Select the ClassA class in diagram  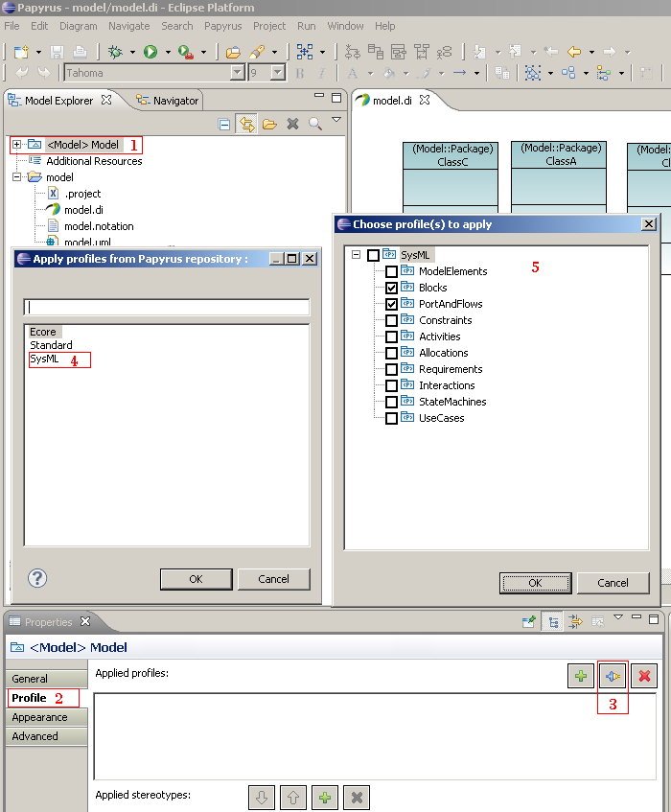tap(559, 176)
